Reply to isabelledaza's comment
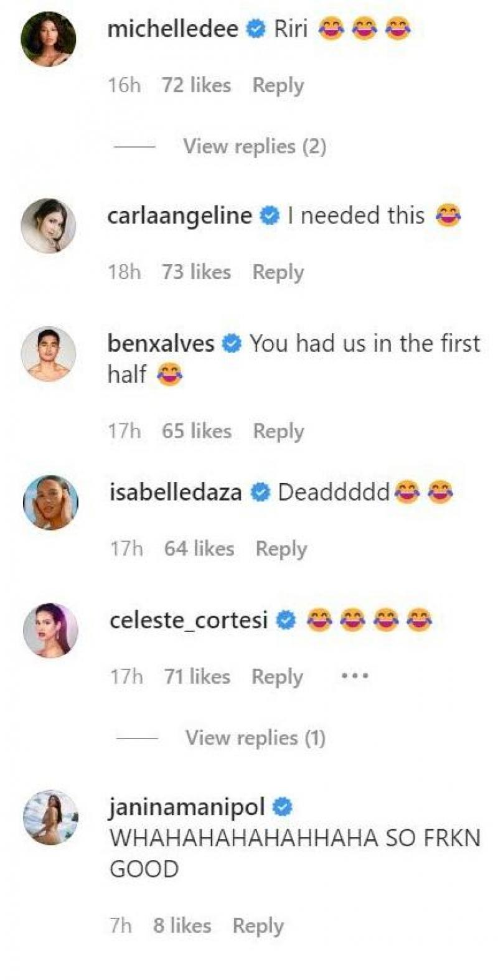The image size is (498, 980). click(281, 549)
